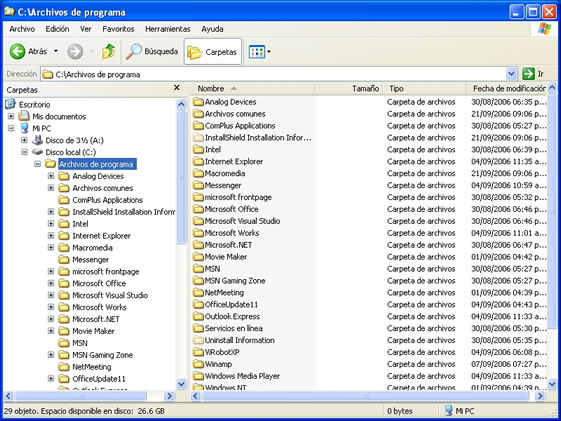The image size is (561, 421).
Task: Click the Messenger folder icon in tree
Action: point(64,259)
